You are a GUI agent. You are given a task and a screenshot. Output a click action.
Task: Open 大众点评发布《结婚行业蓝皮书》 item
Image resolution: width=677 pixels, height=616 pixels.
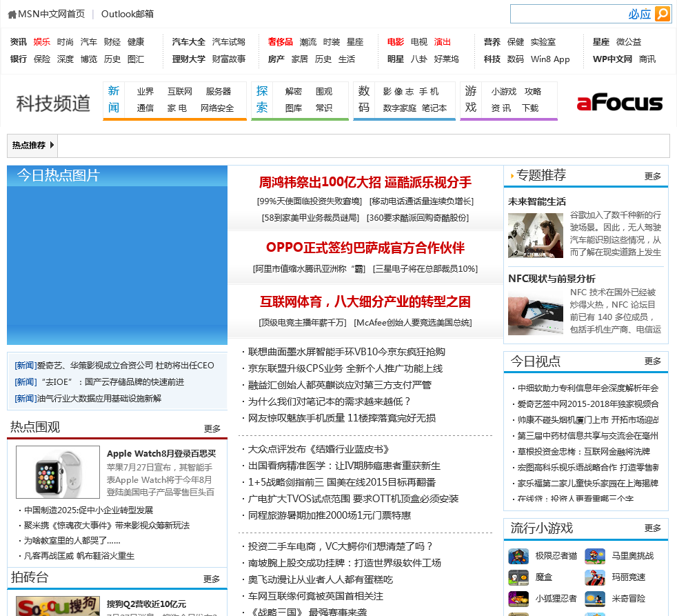[x=319, y=449]
